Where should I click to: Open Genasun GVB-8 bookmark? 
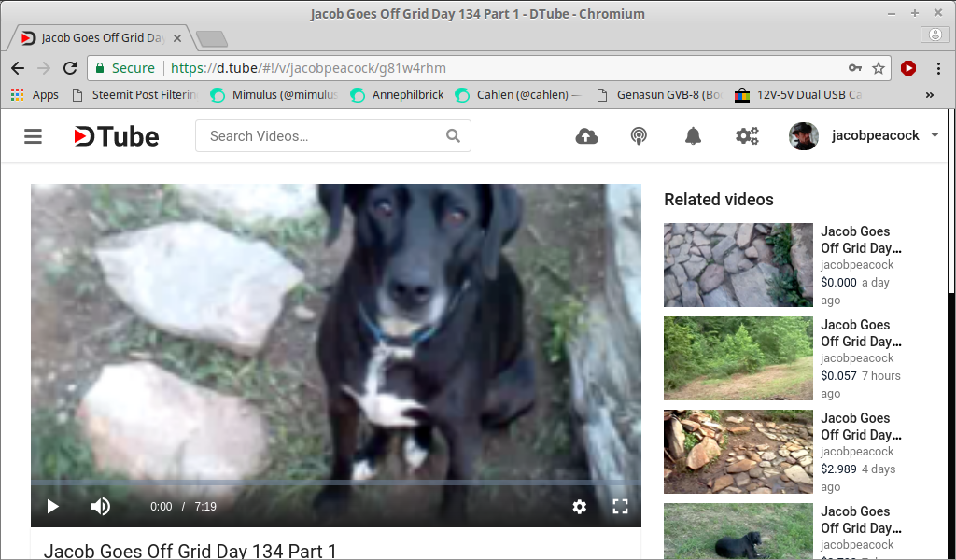660,94
